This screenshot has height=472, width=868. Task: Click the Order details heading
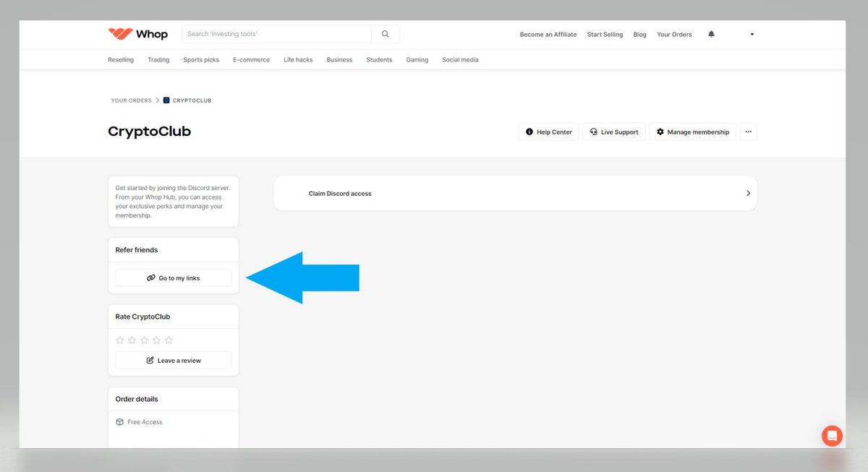[137, 399]
